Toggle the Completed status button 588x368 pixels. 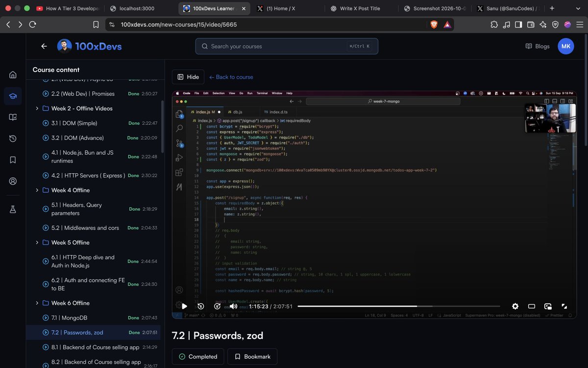(x=198, y=357)
